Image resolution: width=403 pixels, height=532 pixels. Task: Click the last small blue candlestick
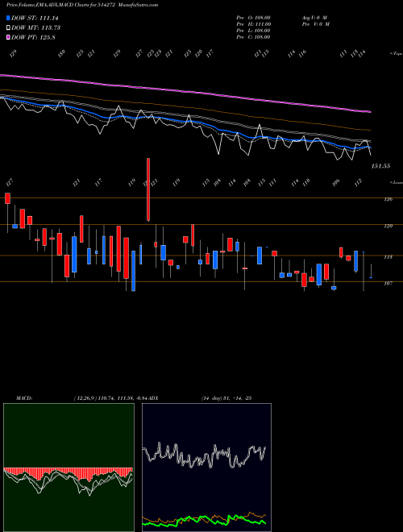click(371, 277)
